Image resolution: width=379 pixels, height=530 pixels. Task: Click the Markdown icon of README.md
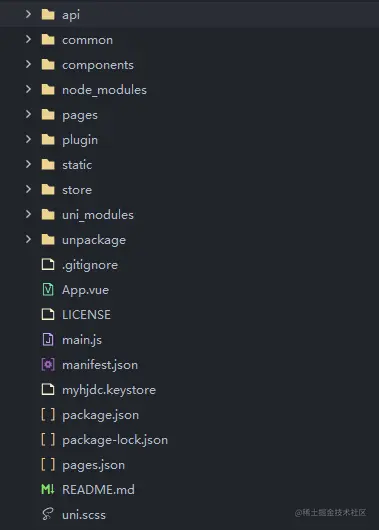coord(48,489)
